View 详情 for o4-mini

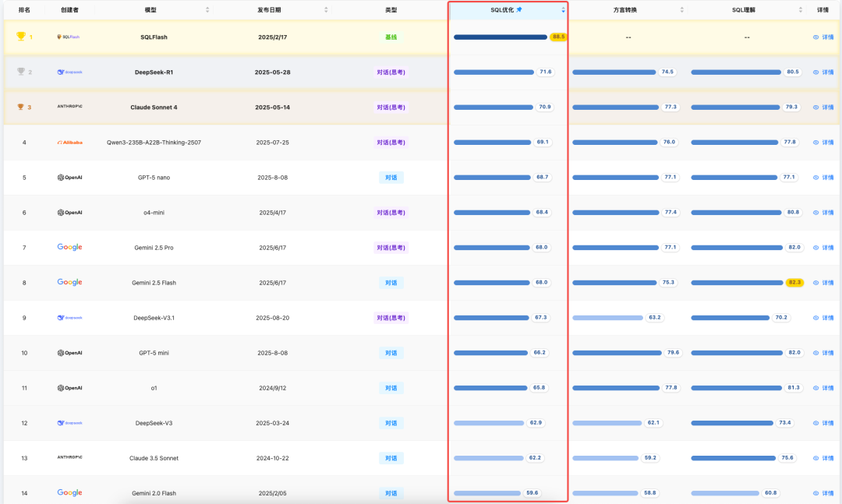(x=823, y=213)
